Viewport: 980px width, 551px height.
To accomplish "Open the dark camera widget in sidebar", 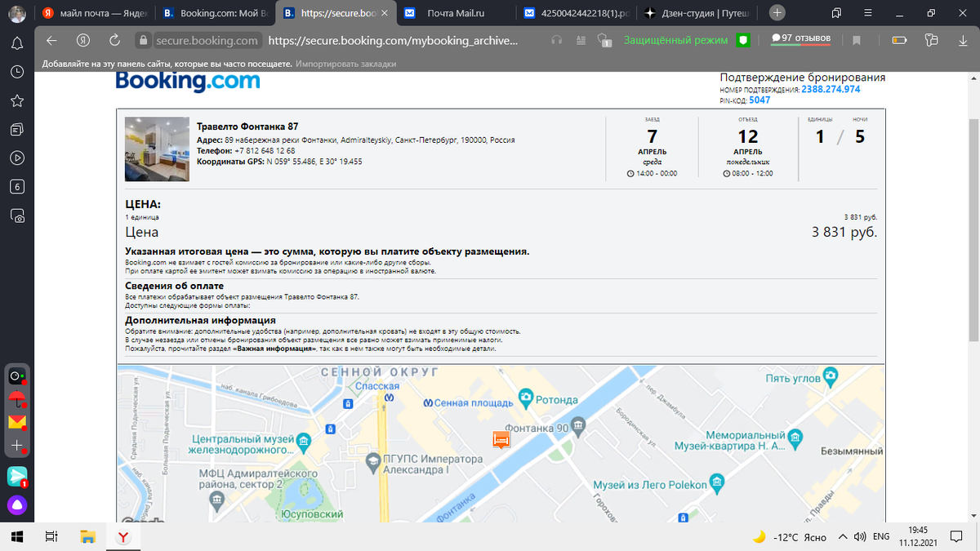I will pyautogui.click(x=16, y=376).
